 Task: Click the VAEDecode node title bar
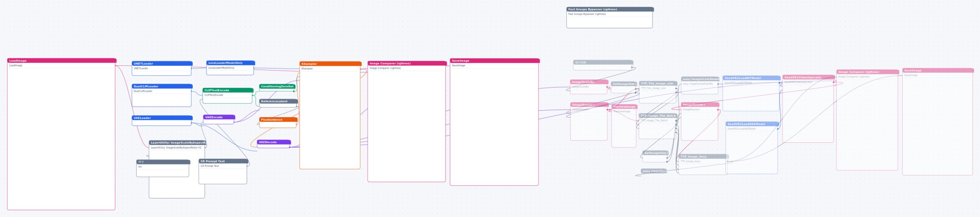tap(274, 142)
